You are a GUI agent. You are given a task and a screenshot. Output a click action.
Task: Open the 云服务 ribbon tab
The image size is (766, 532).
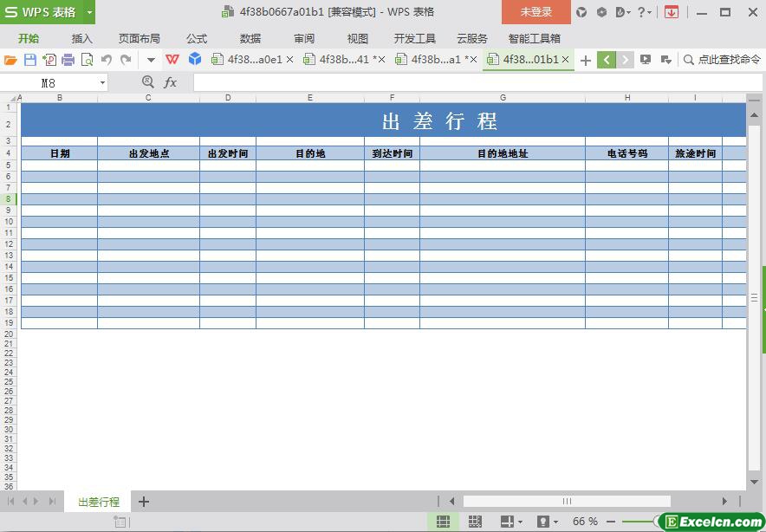pyautogui.click(x=472, y=38)
